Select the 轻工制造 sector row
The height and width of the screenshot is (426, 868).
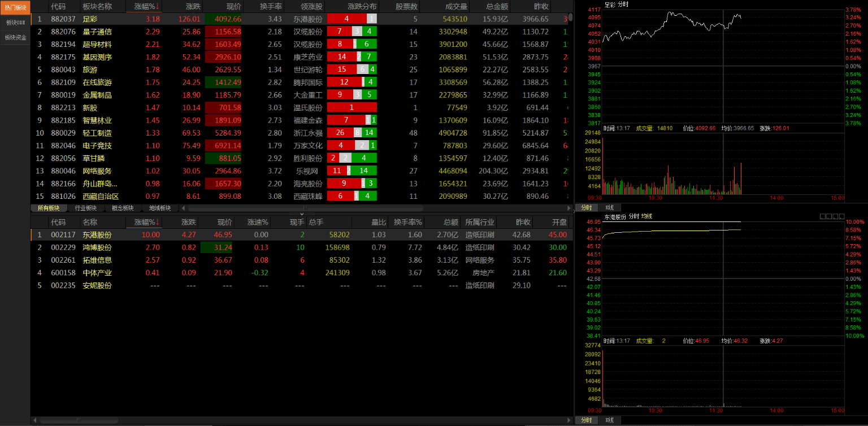click(x=300, y=133)
